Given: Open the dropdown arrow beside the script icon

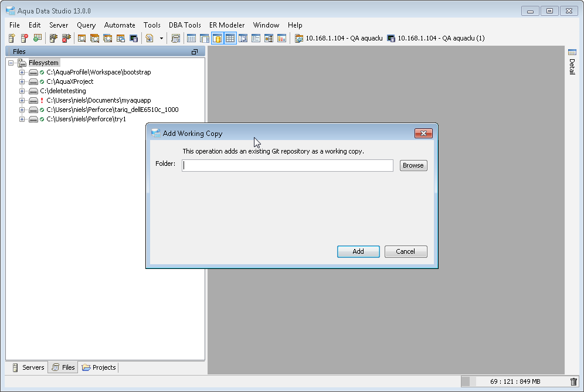Looking at the screenshot, I should [x=161, y=38].
